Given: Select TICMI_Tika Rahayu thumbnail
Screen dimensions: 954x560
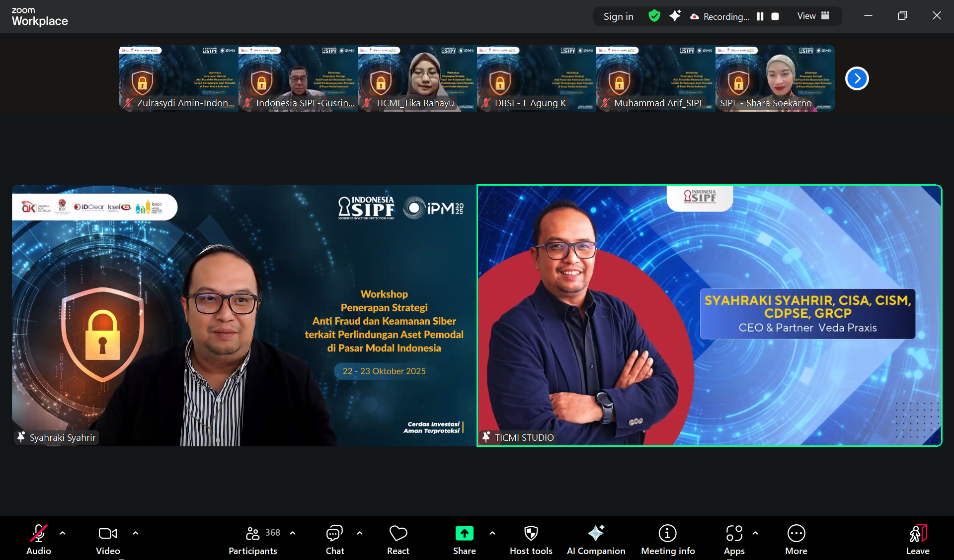Looking at the screenshot, I should (x=417, y=78).
